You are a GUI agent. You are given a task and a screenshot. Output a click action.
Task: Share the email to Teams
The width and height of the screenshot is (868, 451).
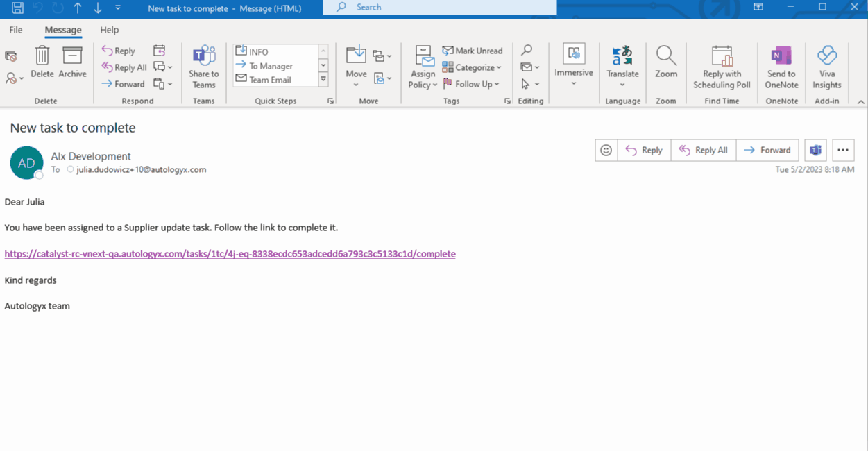(x=204, y=67)
